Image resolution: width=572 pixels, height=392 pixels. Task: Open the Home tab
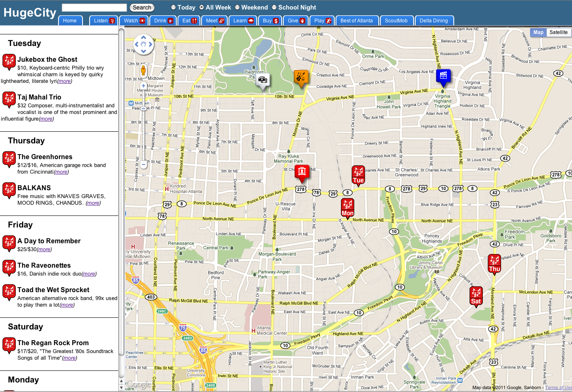70,21
